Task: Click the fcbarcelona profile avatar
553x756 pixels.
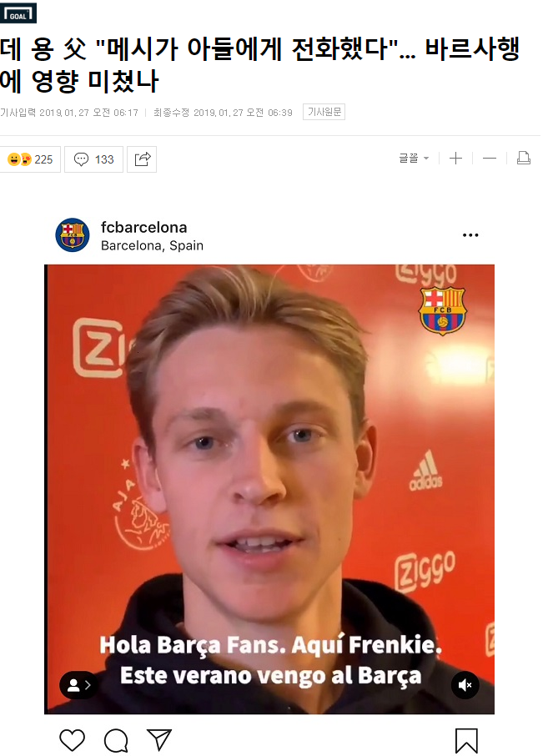Action: [73, 235]
